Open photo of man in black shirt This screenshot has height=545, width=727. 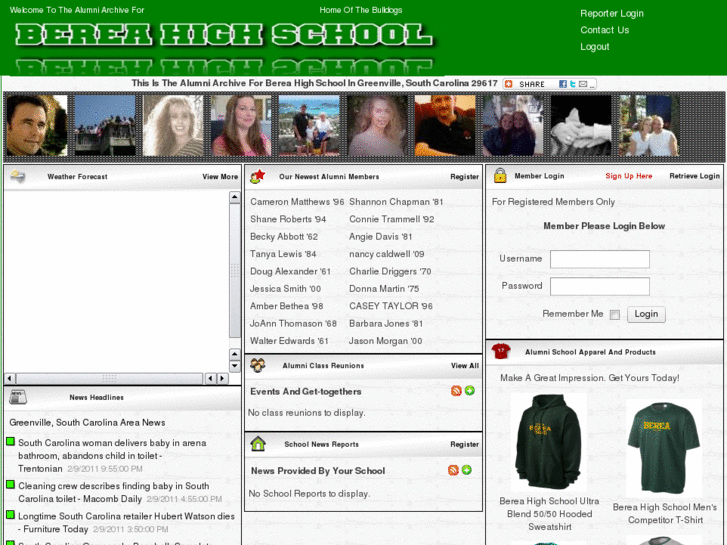[x=445, y=125]
